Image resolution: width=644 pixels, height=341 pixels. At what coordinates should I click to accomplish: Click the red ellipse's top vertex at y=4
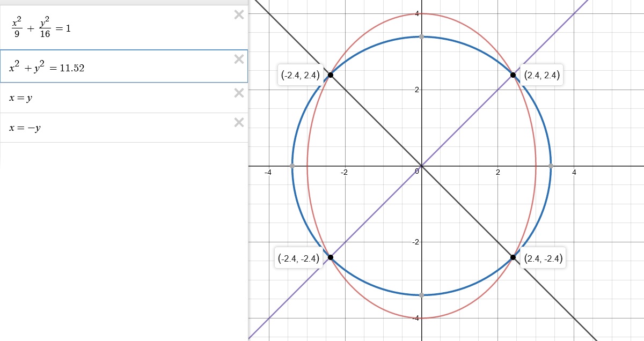point(421,14)
